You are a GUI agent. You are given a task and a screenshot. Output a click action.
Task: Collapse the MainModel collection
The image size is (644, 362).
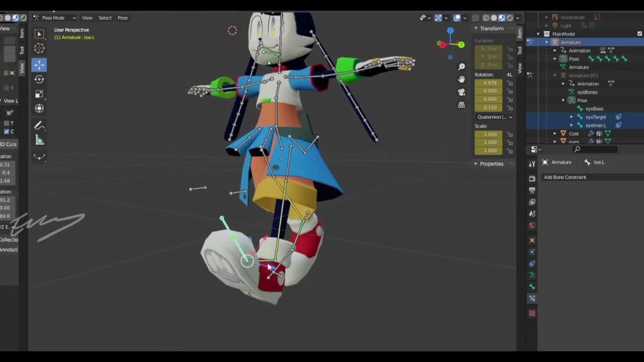[538, 34]
